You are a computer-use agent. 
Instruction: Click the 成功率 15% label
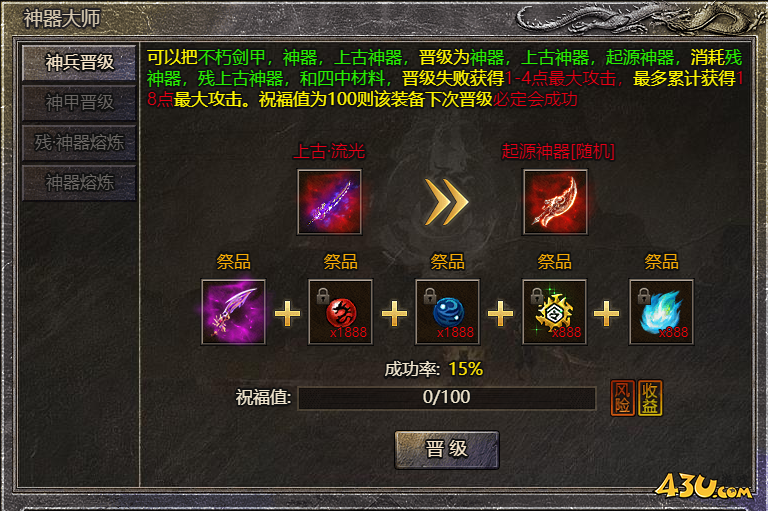[x=433, y=369]
